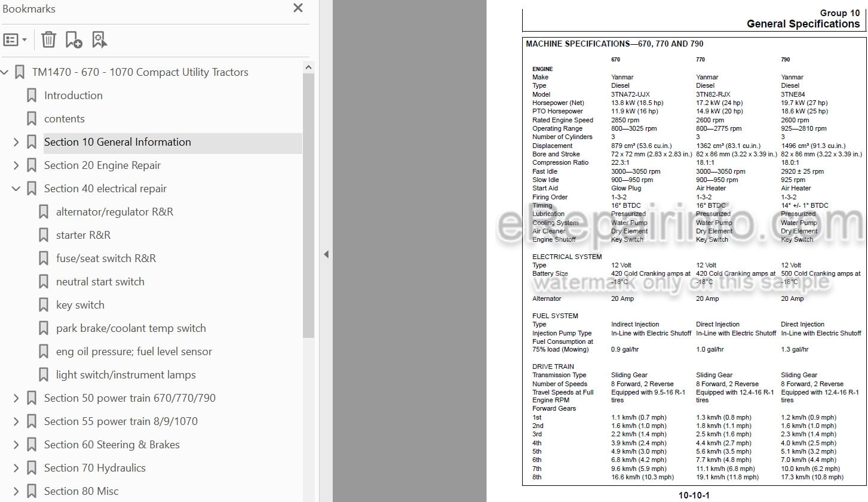
Task: Jump to starter R&R bookmark
Action: (83, 235)
